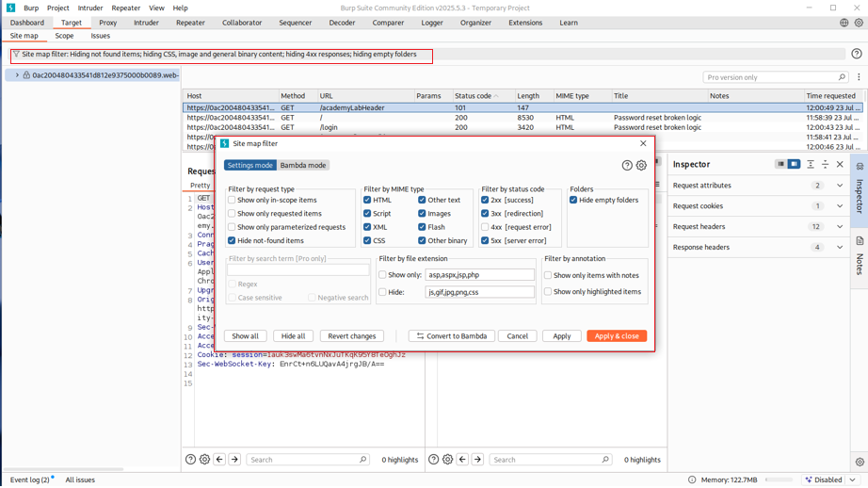
Task: Open response pane search settings gear
Action: point(448,459)
